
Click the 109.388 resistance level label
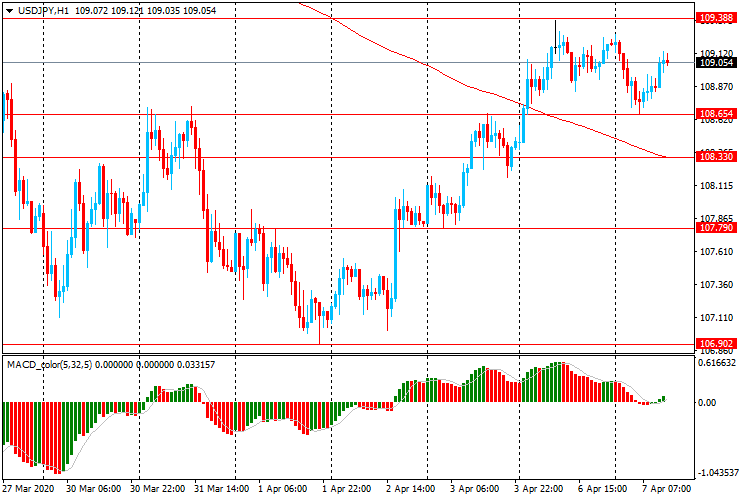(x=716, y=18)
